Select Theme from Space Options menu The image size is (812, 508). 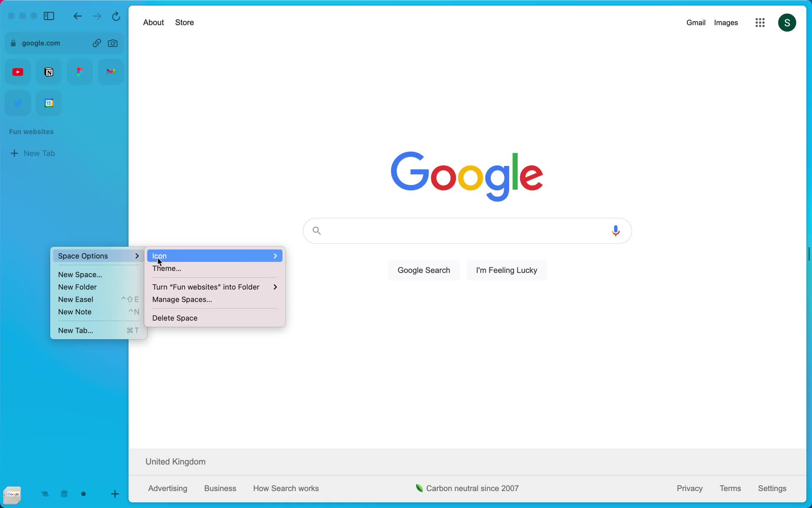pyautogui.click(x=167, y=268)
